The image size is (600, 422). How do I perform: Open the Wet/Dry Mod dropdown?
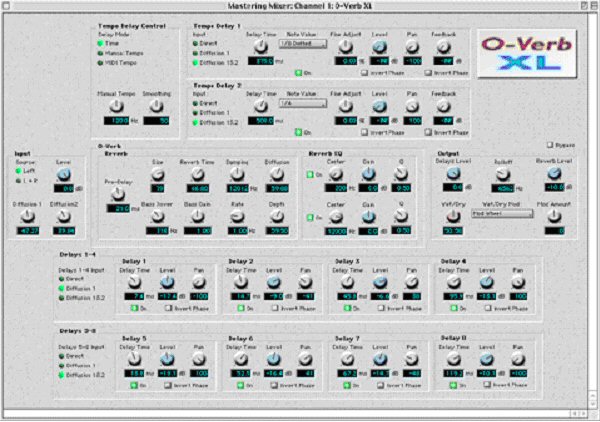(x=502, y=214)
